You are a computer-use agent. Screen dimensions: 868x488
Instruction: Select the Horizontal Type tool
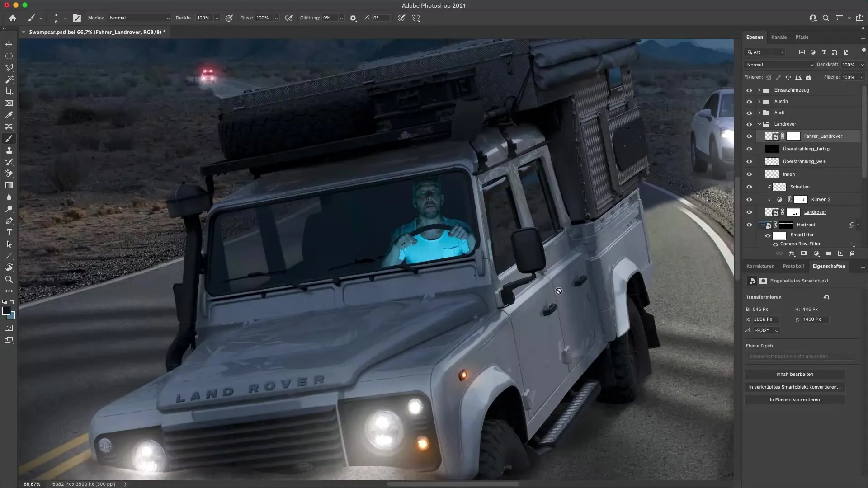pyautogui.click(x=9, y=232)
